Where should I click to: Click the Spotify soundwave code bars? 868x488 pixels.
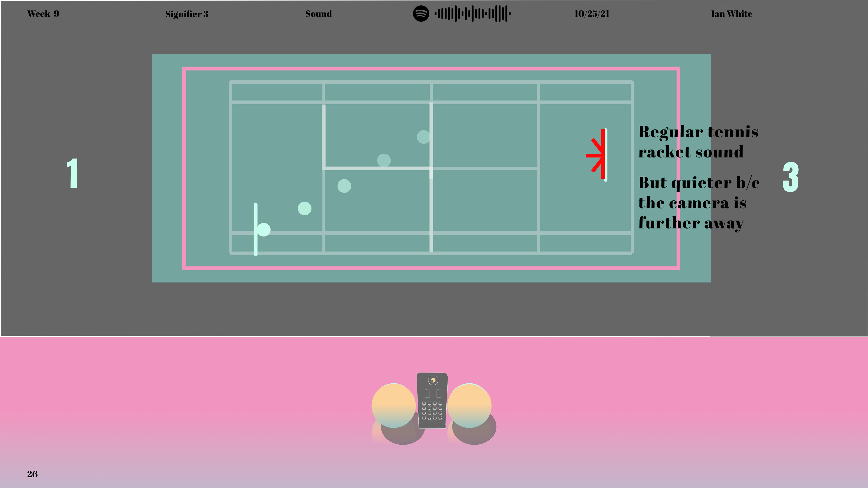pos(472,14)
